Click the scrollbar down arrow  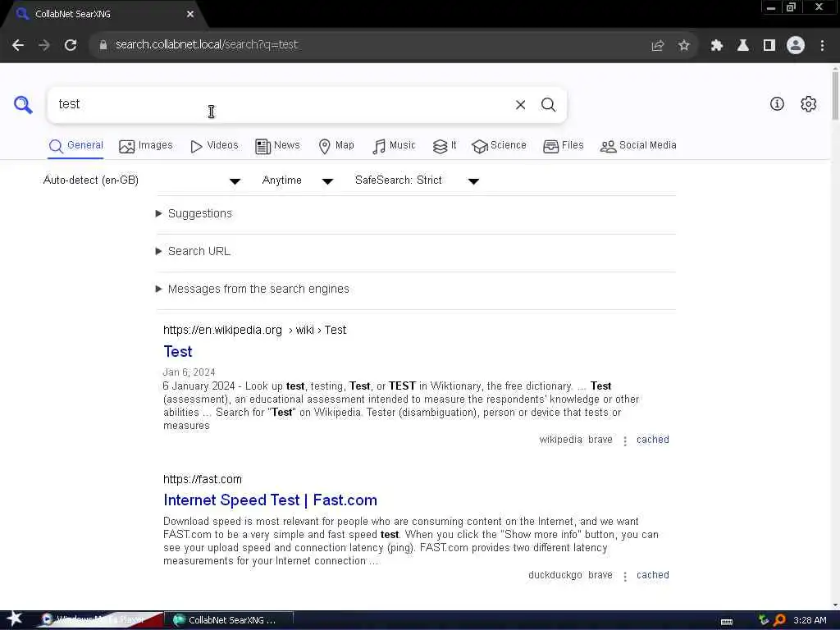pos(834,606)
